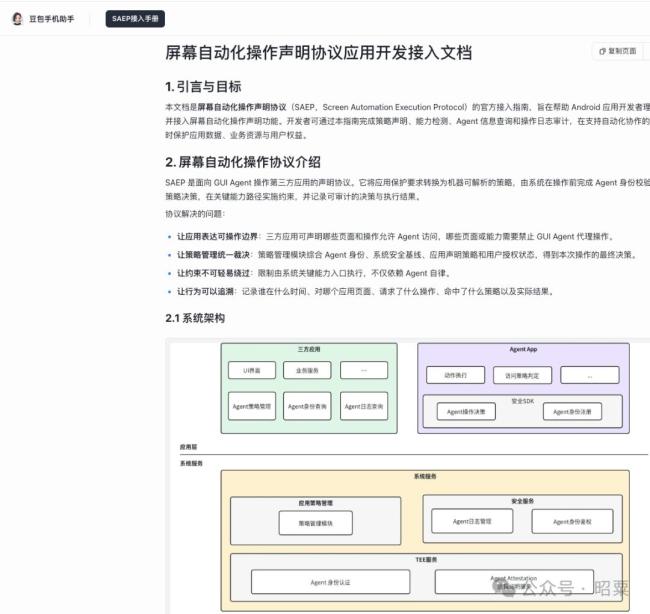This screenshot has width=650, height=614.
Task: Click the 策略管理模块 box
Action: 316,523
